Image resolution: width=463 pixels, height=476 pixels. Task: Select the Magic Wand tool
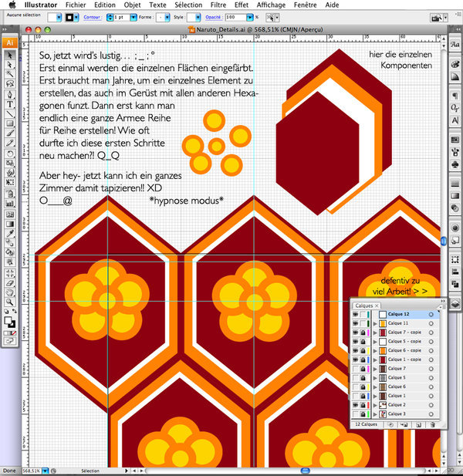click(10, 74)
